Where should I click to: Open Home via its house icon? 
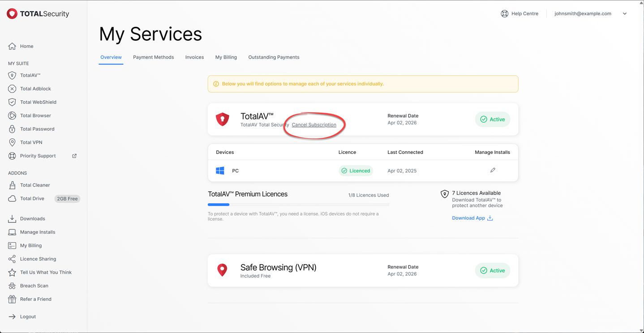12,46
